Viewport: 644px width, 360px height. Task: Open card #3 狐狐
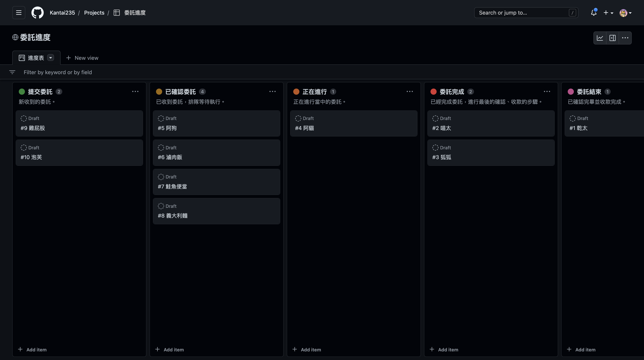click(491, 153)
